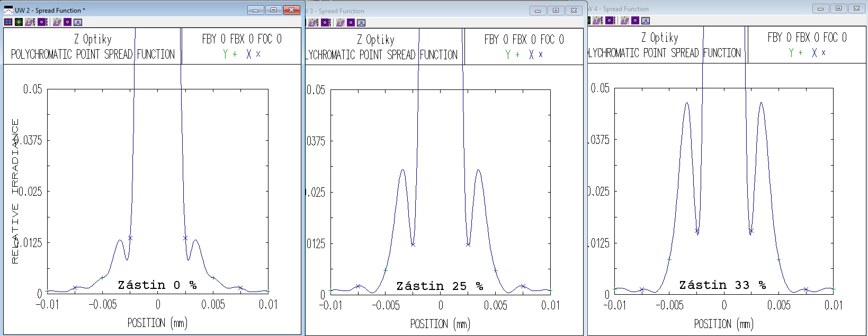Maximize the UW 2 Spread Function window

(x=274, y=10)
